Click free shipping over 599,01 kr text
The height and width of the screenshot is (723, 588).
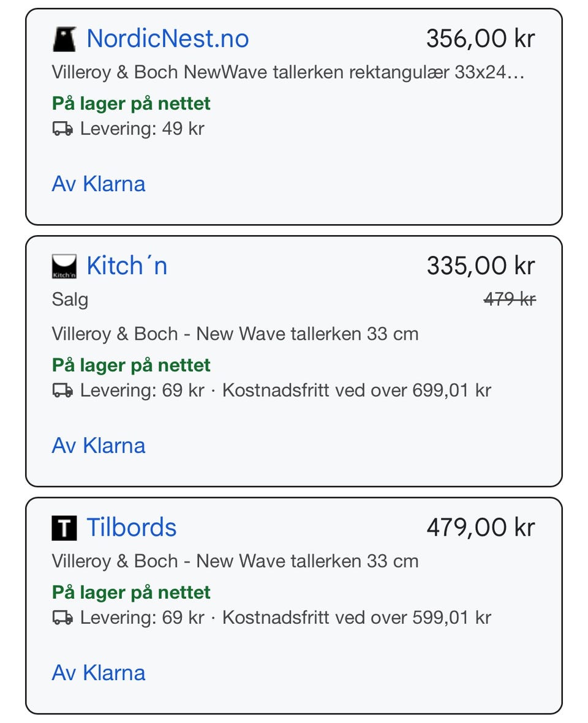(x=356, y=618)
